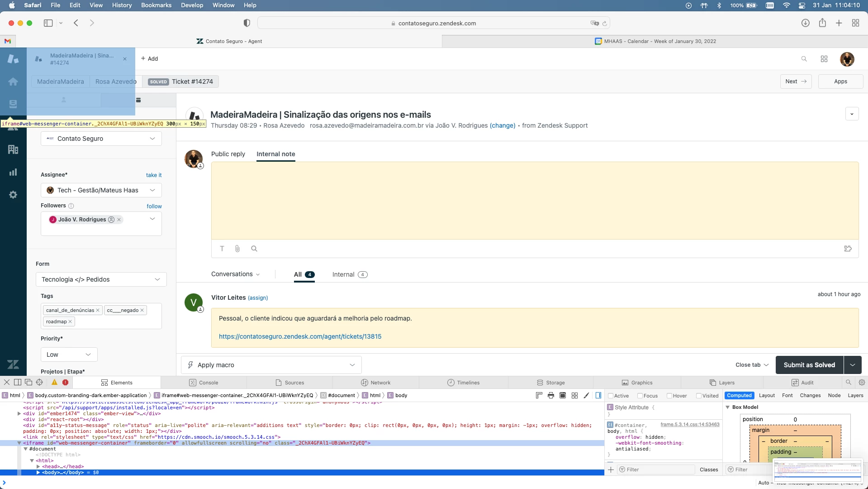Screen dimensions: 868x489
Task: Click the text formatting T icon in composer
Action: 222,249
